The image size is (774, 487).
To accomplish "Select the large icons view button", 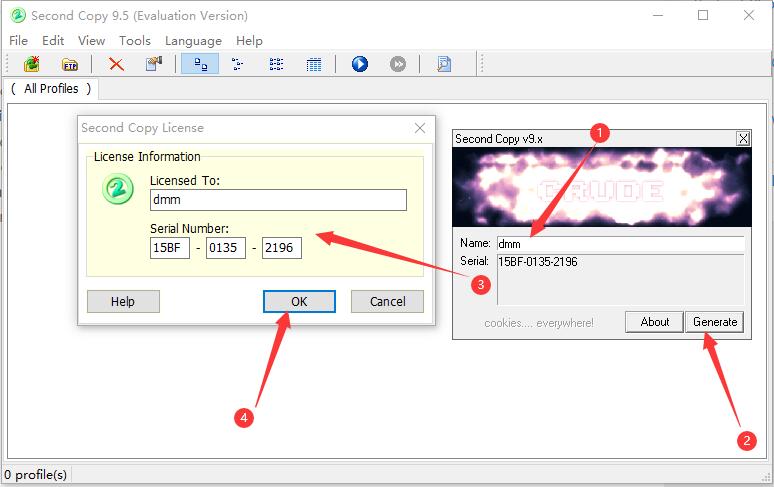I will 200,64.
